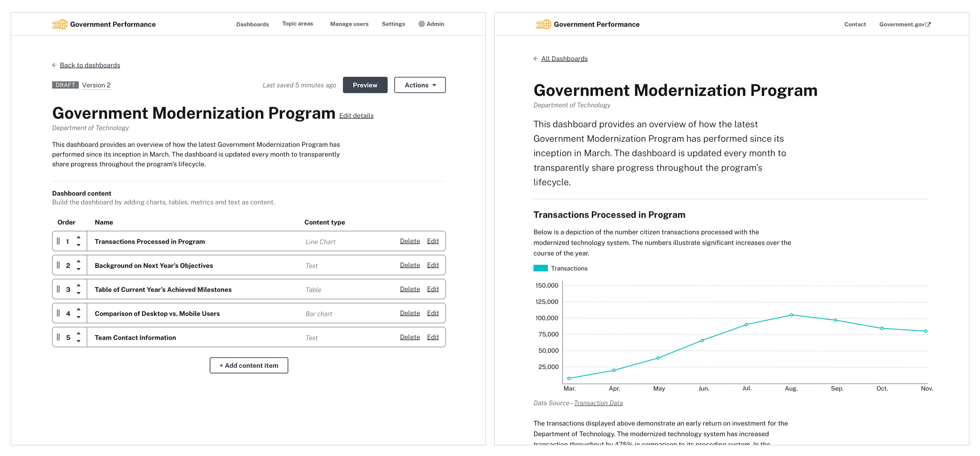Open the Version 2 selector
This screenshot has width=980, height=456.
[x=96, y=85]
